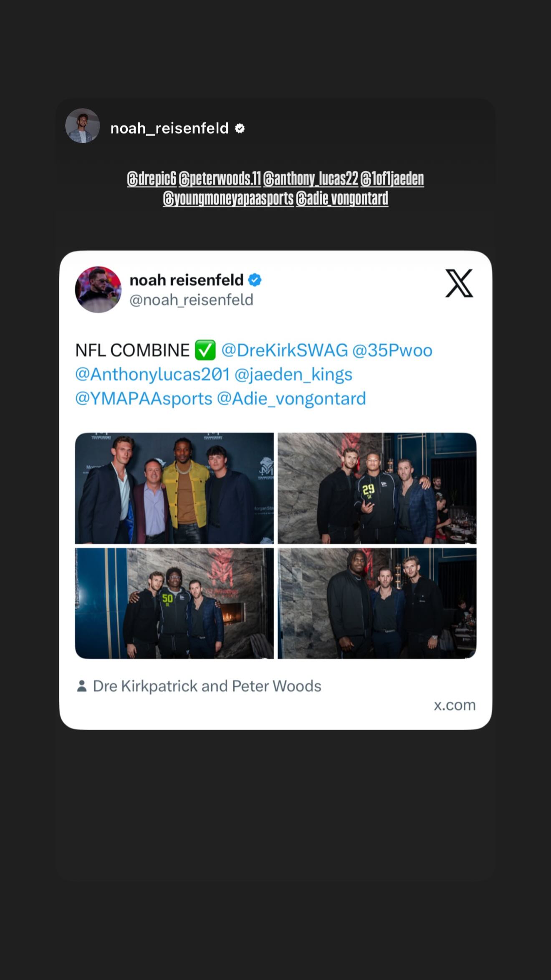View the photo with number 50 jersey
This screenshot has width=551, height=980.
[x=174, y=603]
